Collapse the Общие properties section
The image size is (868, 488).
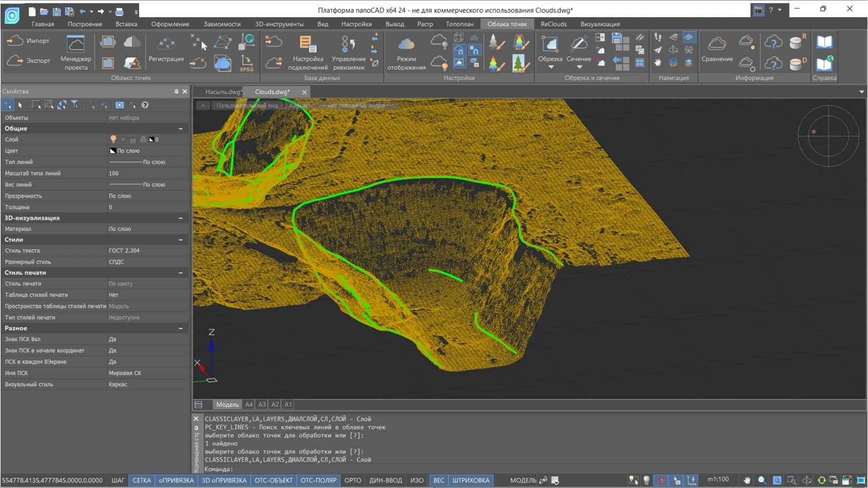click(x=181, y=129)
